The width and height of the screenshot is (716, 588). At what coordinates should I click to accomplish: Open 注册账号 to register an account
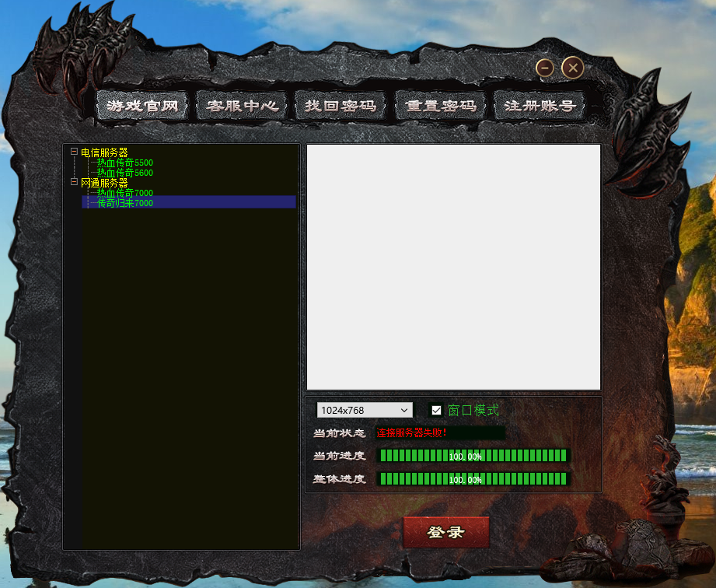540,105
